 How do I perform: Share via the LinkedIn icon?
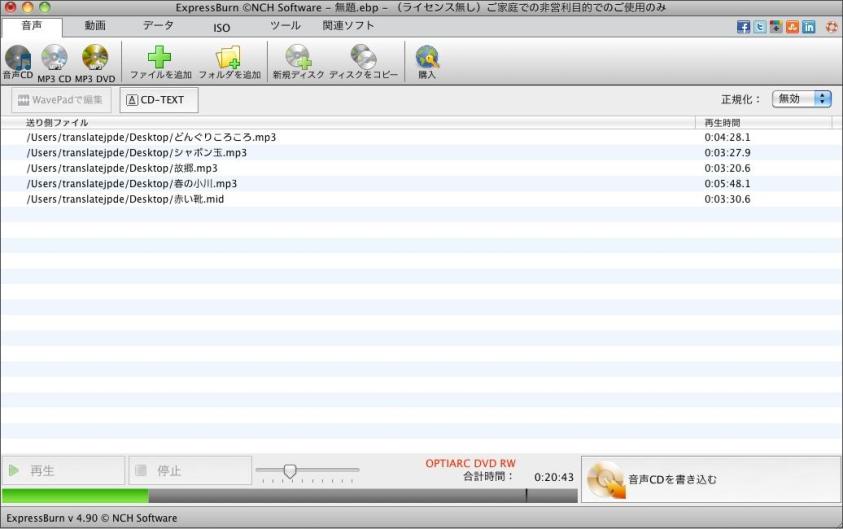(x=809, y=27)
